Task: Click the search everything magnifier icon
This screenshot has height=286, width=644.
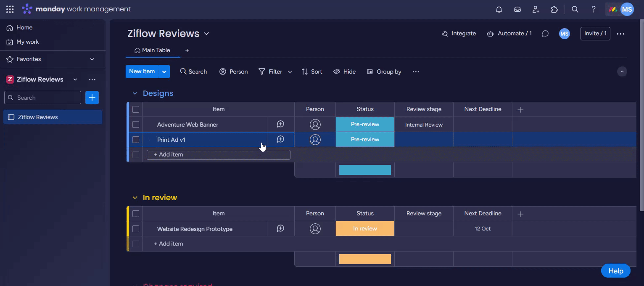Action: [x=575, y=9]
